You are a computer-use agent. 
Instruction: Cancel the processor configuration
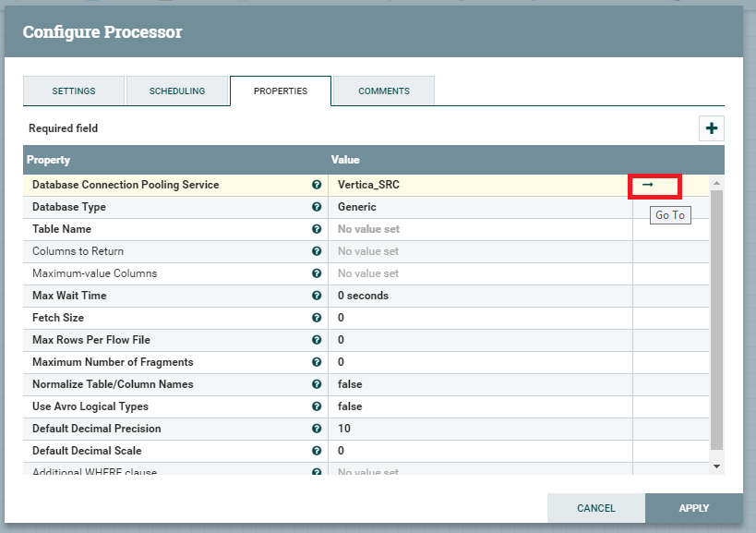pyautogui.click(x=596, y=508)
